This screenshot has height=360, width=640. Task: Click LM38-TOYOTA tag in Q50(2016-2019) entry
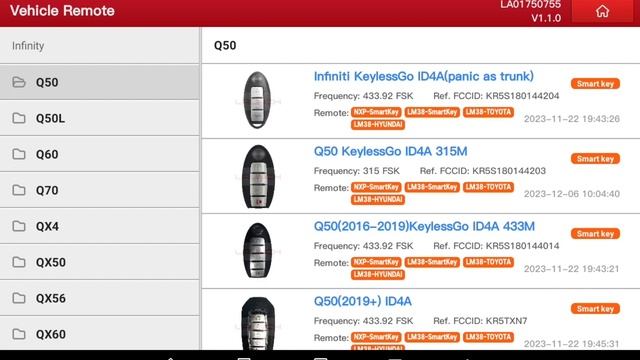click(488, 262)
